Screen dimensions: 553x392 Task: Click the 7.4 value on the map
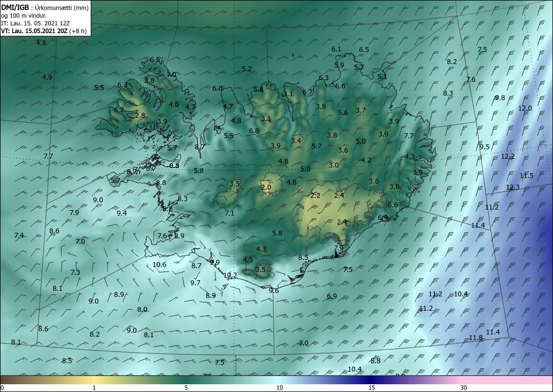coord(19,235)
